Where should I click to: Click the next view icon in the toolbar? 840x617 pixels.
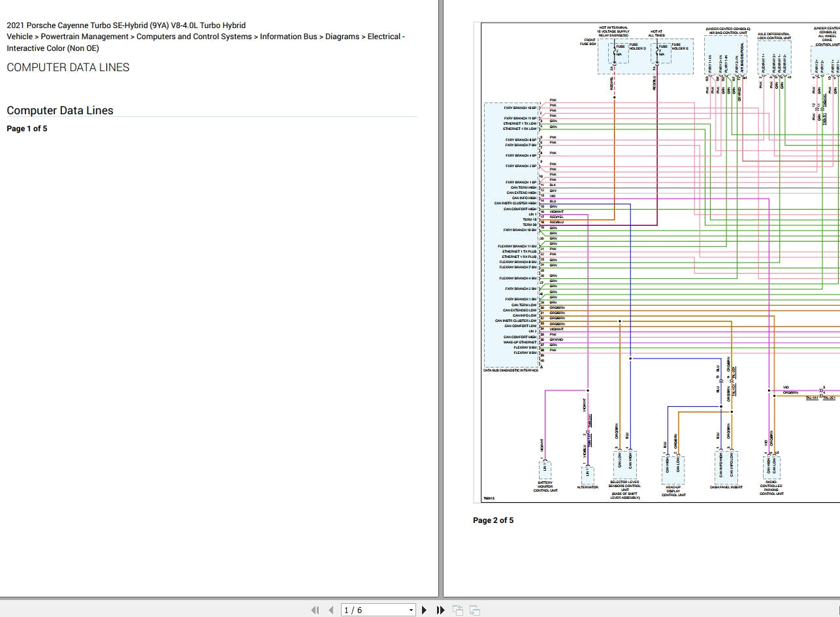(x=475, y=610)
